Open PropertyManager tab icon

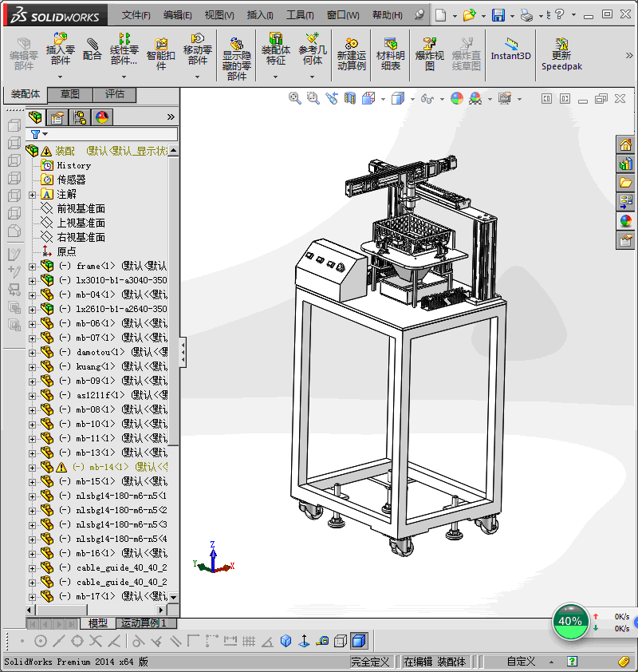pyautogui.click(x=57, y=117)
